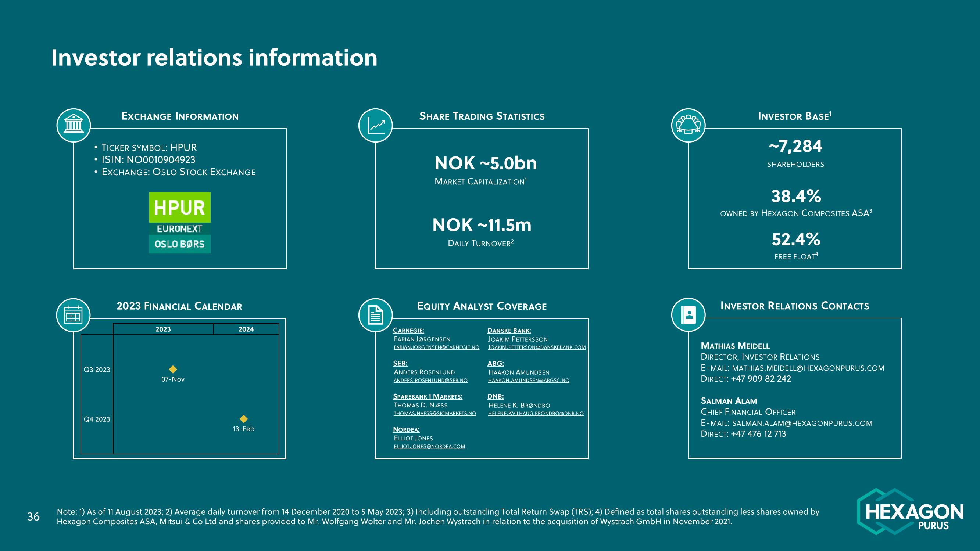Image resolution: width=980 pixels, height=551 pixels.
Task: Click the Share Trading Statistics heading
Action: point(482,116)
